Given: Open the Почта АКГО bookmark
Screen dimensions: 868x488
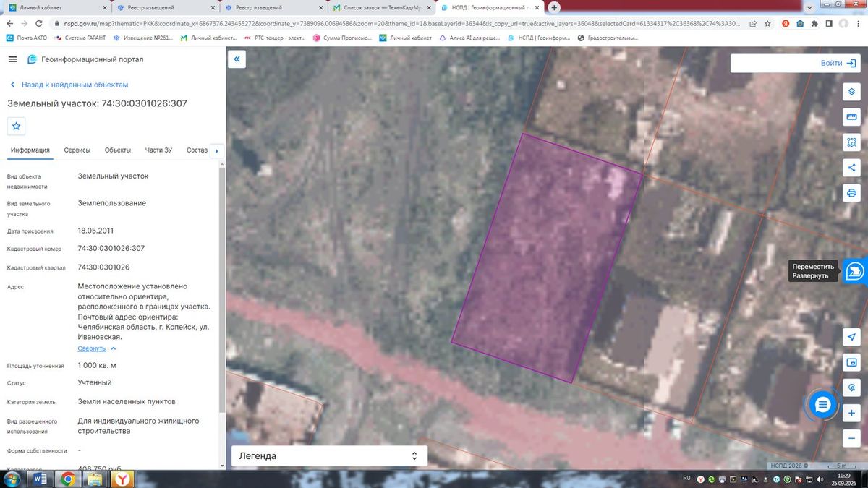Looking at the screenshot, I should (28, 38).
